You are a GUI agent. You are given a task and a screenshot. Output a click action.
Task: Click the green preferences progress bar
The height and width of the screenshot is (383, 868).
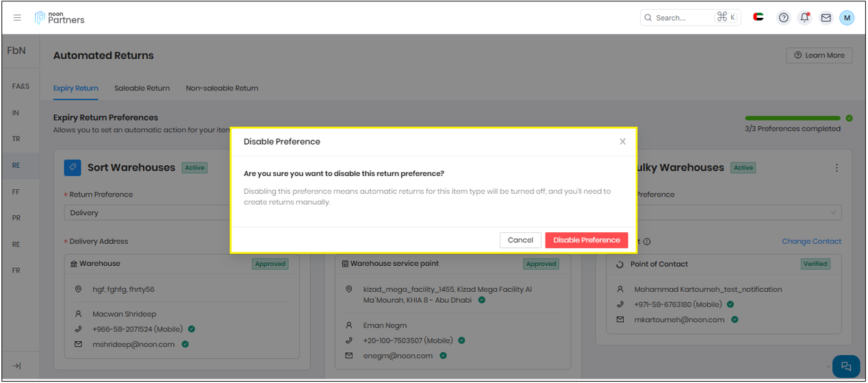(792, 118)
